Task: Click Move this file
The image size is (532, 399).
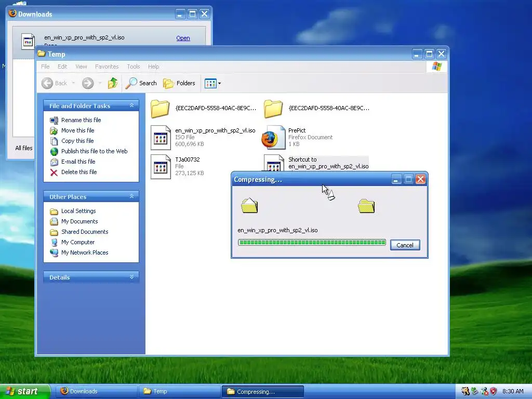Action: click(78, 130)
